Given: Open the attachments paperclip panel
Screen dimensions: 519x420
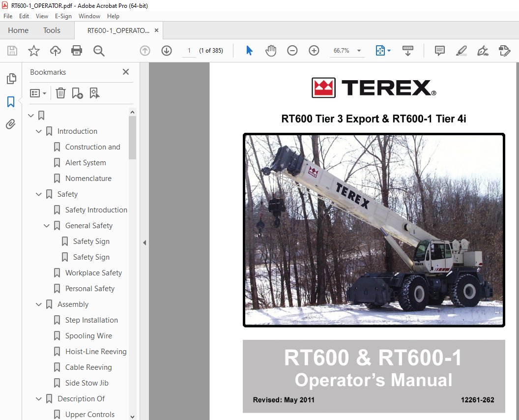Looking at the screenshot, I should [x=11, y=124].
